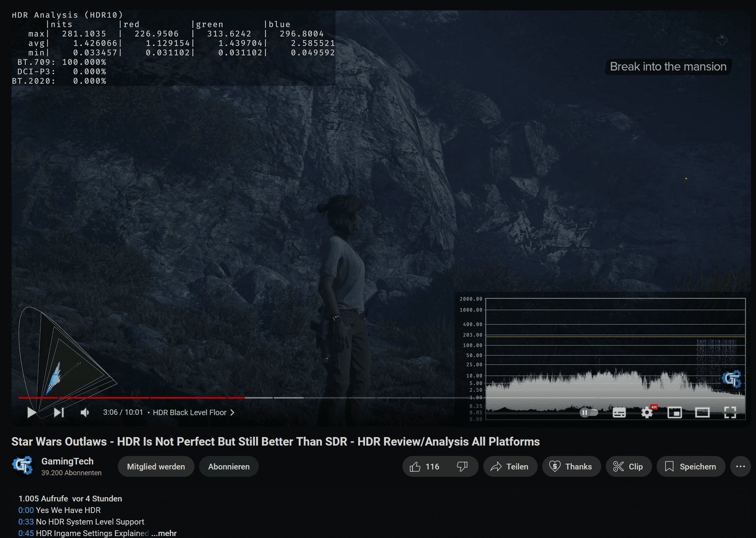Skip to the next video
This screenshot has height=538, width=756.
(x=59, y=412)
